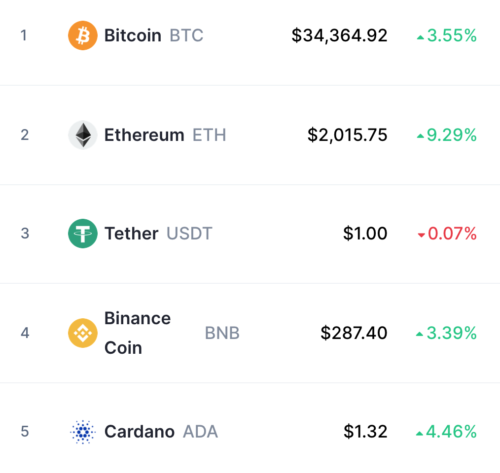Click the blue dotted Cardano logo icon
Screen dimensions: 500x473
pyautogui.click(x=83, y=432)
